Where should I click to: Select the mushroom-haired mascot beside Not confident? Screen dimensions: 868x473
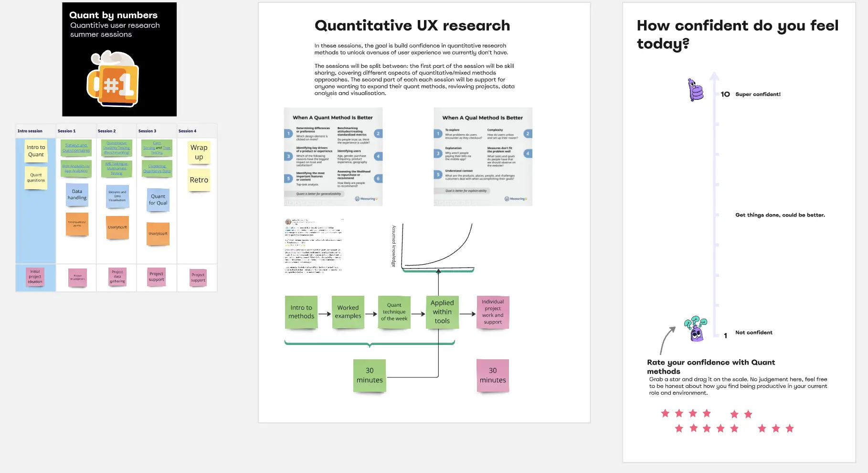click(696, 329)
